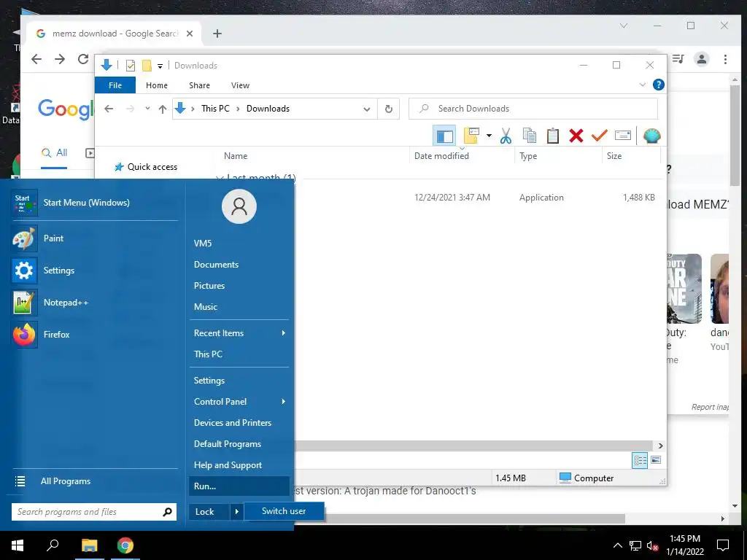Open the View ribbon tab

(x=240, y=85)
